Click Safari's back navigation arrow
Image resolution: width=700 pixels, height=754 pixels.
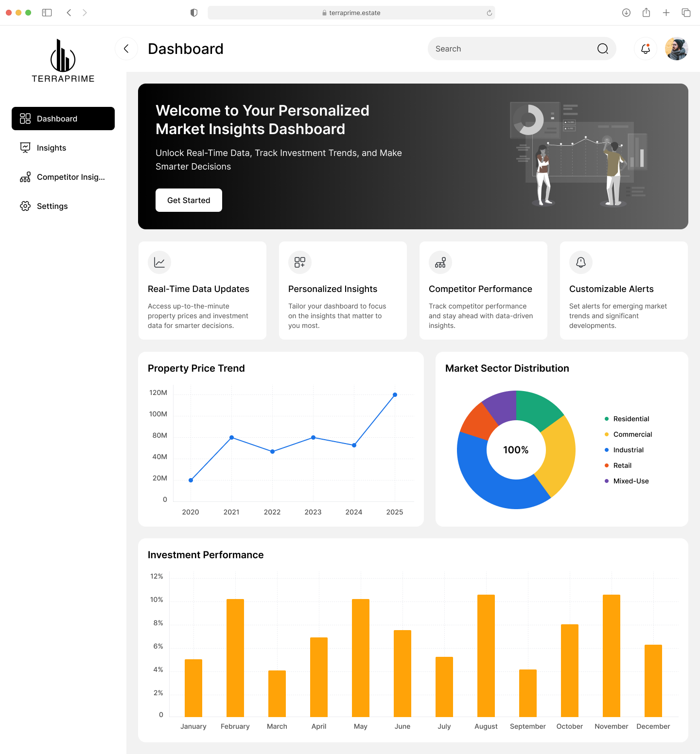tap(69, 13)
